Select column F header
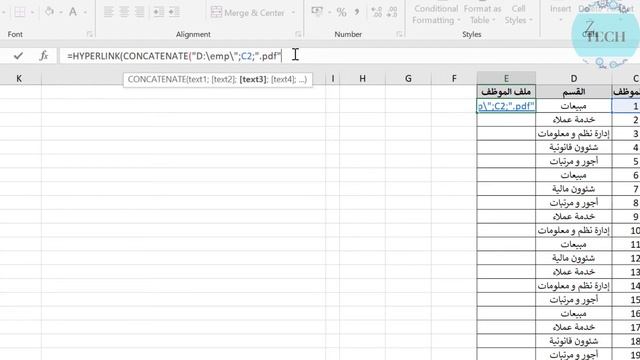This screenshot has height=360, width=640. (454, 78)
